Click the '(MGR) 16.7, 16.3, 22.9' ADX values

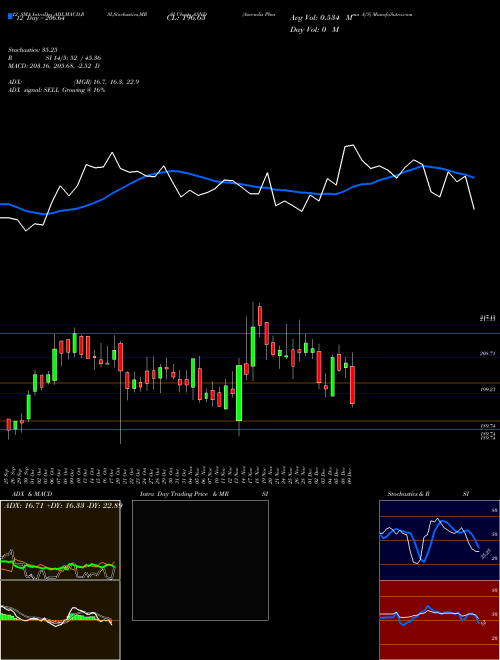click(106, 82)
